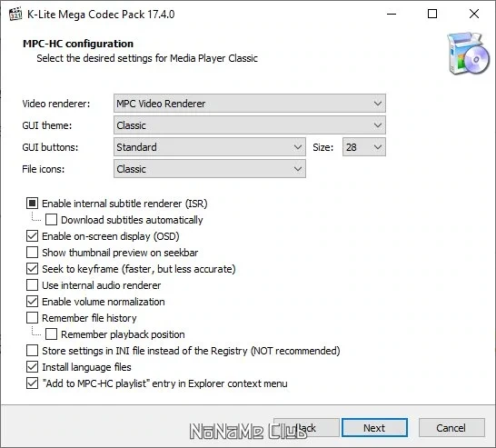Viewport: 496px width, 448px height.
Task: Click the K-Lite clapperboard title bar icon
Action: (x=15, y=15)
